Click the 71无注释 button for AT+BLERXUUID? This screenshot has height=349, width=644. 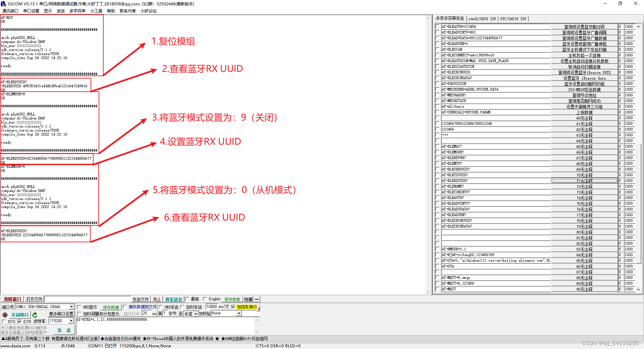click(584, 181)
